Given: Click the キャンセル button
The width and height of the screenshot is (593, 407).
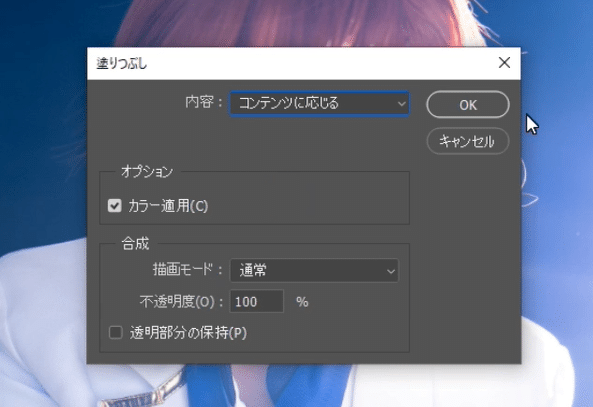Looking at the screenshot, I should (468, 141).
